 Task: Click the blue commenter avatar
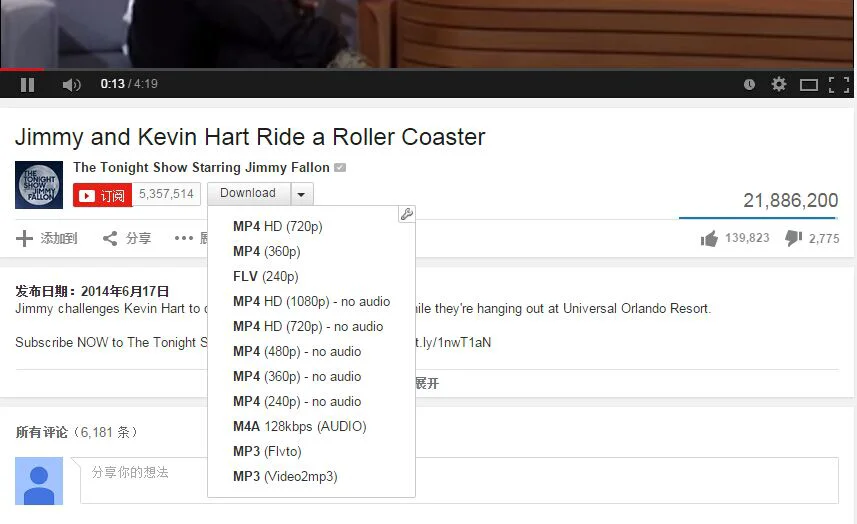[x=39, y=481]
